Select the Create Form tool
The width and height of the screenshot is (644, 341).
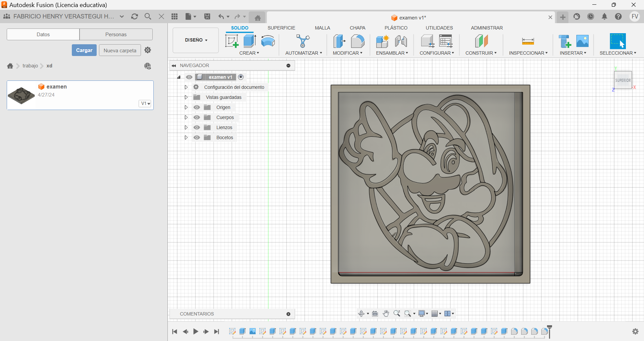(268, 41)
